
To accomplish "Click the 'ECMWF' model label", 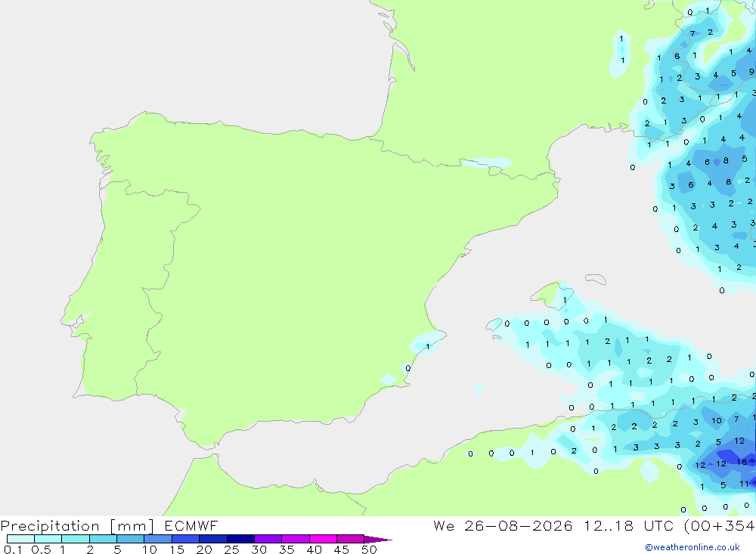I will point(191,525).
